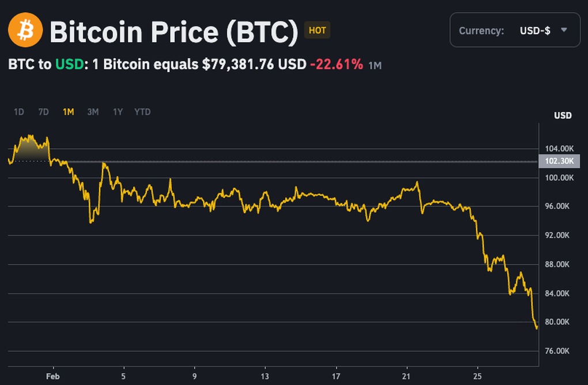Image resolution: width=588 pixels, height=385 pixels.
Task: Expand the currency selector arrow
Action: point(564,30)
